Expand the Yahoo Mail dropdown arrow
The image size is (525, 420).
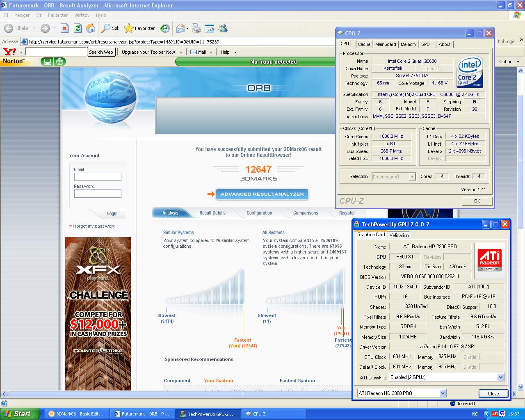point(211,52)
